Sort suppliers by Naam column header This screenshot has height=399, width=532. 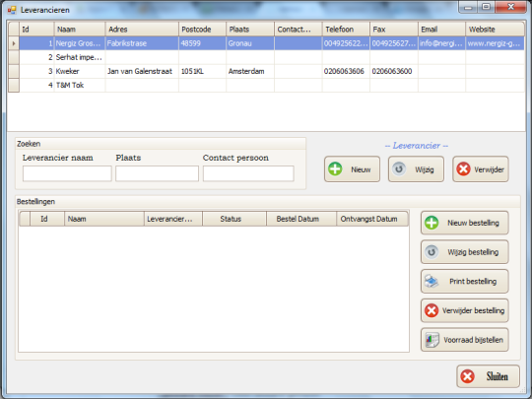click(x=80, y=30)
